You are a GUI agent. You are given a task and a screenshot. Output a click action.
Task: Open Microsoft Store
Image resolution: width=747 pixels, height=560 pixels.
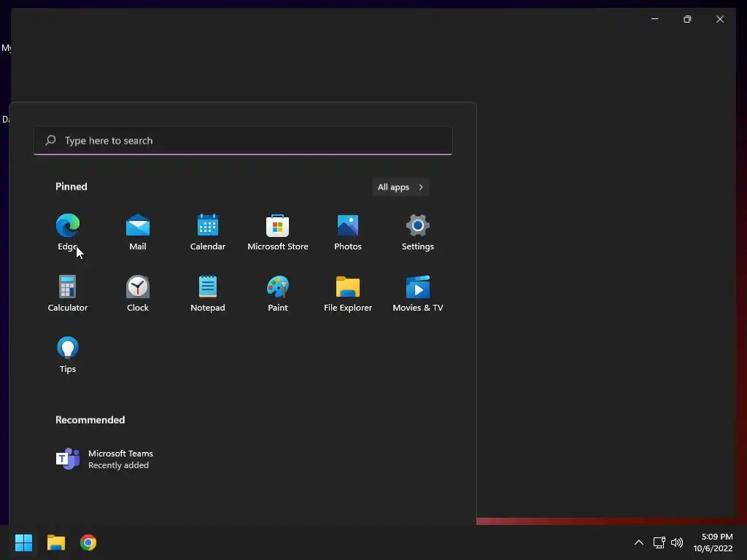(278, 233)
